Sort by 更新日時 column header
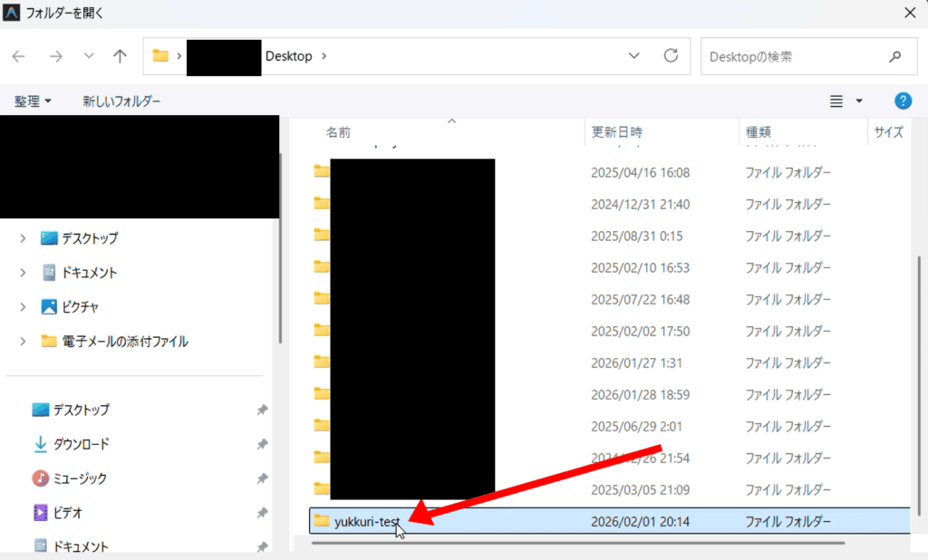The image size is (928, 560). point(617,132)
